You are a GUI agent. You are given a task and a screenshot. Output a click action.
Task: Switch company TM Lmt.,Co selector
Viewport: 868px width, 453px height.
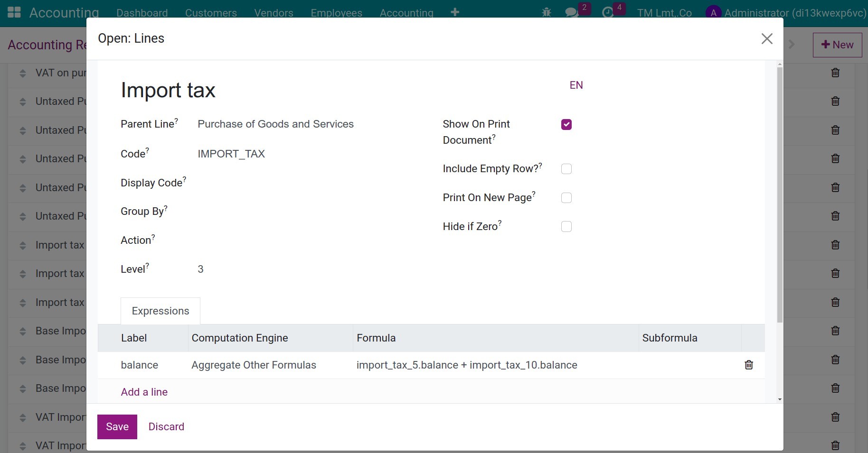(664, 13)
